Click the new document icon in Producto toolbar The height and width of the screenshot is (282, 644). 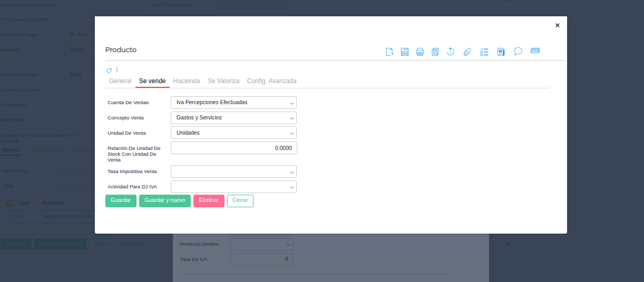(x=390, y=52)
